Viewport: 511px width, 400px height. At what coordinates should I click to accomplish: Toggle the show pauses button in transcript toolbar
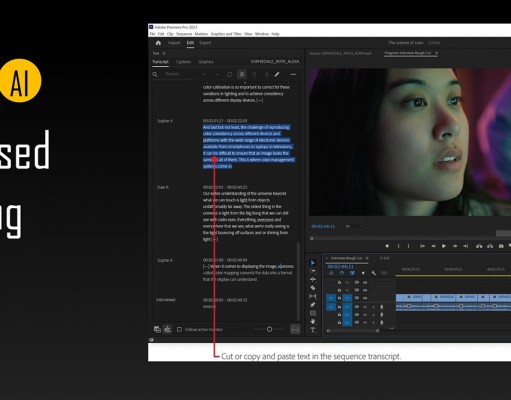click(242, 74)
